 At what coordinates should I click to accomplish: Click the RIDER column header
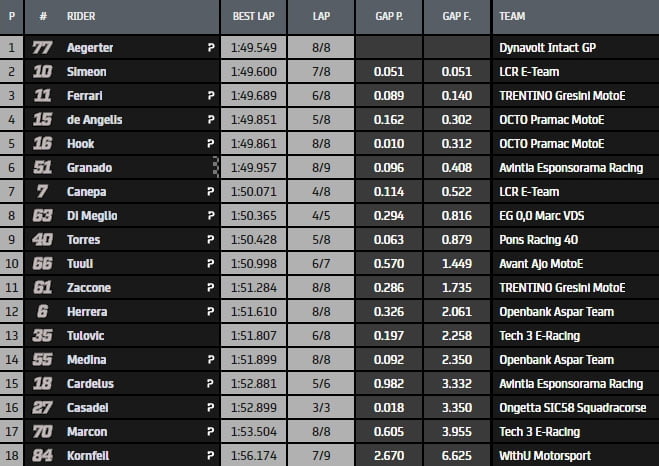pyautogui.click(x=84, y=17)
